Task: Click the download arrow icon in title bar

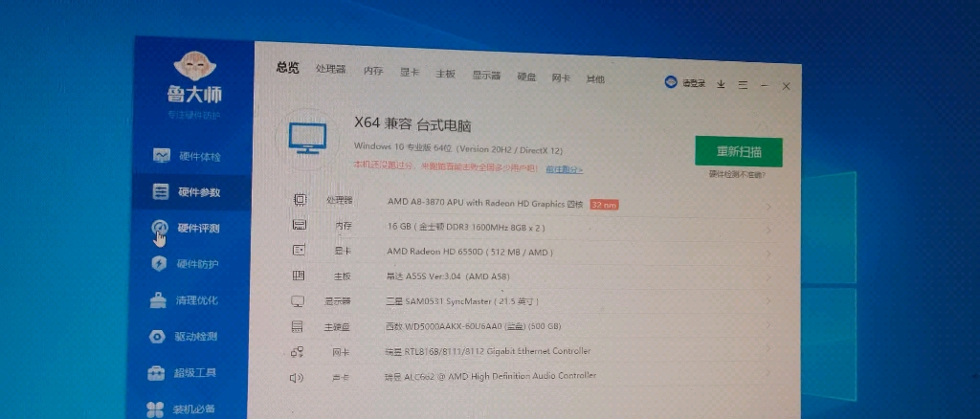Action: coord(721,84)
